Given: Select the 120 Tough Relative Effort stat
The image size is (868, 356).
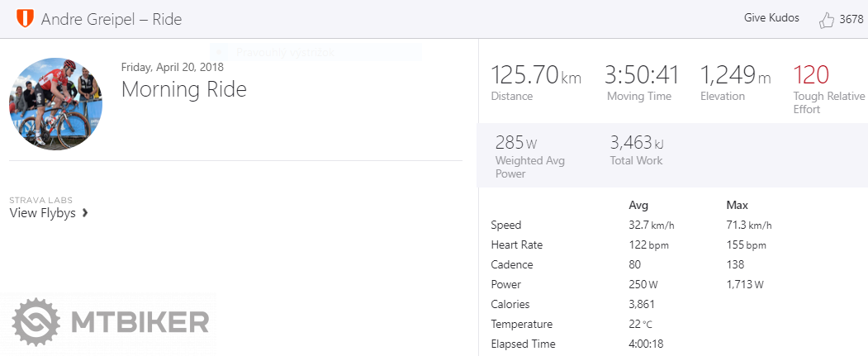Looking at the screenshot, I should coord(811,75).
